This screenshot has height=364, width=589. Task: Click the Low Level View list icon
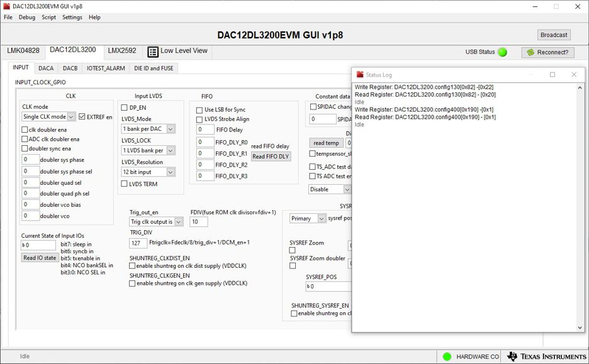[x=153, y=52]
